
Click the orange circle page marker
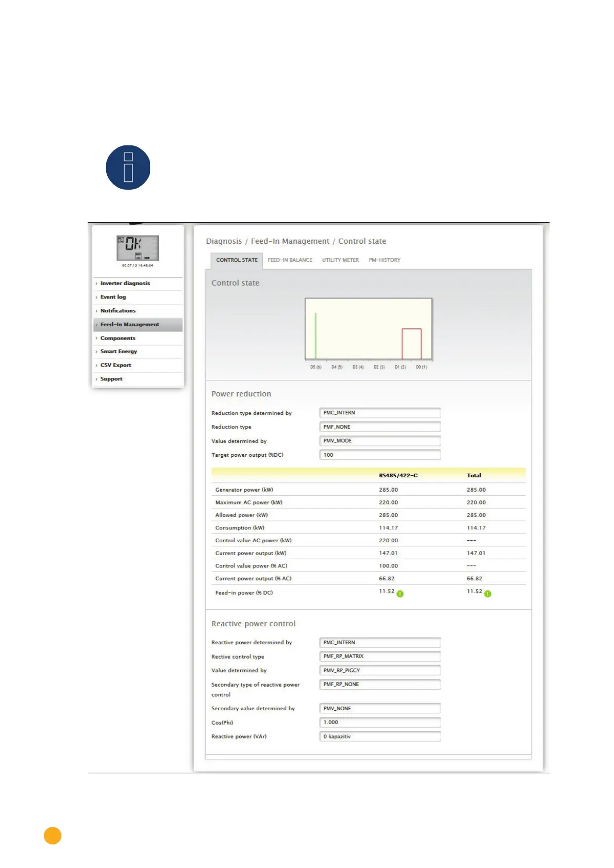[53, 836]
